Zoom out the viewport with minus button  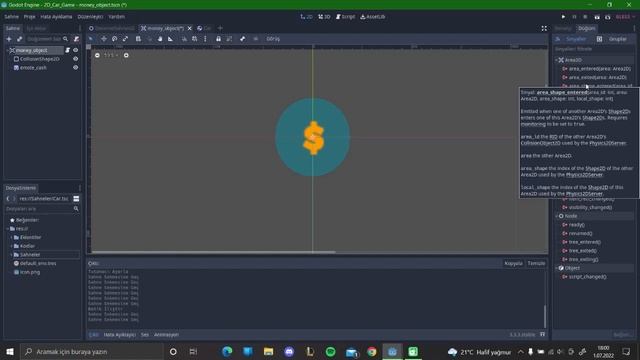[97, 55]
